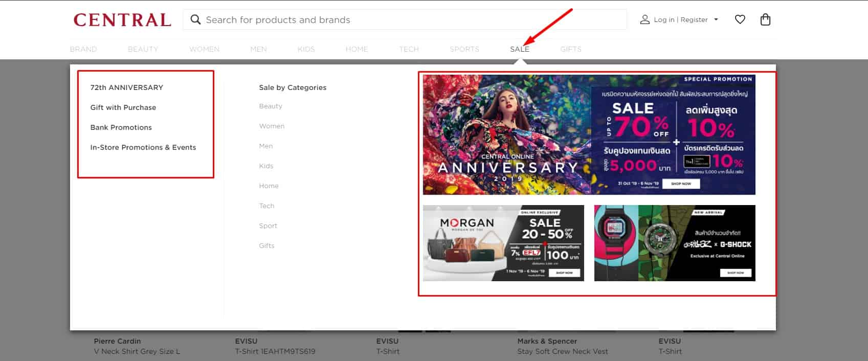
Task: Open the GIFTS menu
Action: pyautogui.click(x=571, y=49)
